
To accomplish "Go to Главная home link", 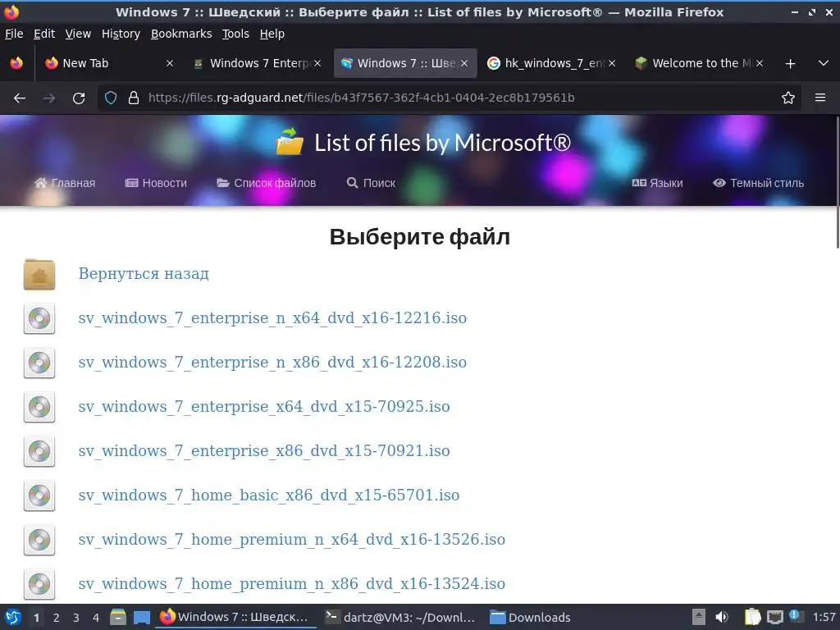I will tap(65, 183).
